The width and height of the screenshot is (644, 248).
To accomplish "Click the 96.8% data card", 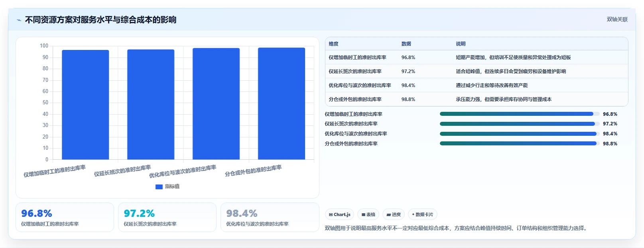I will click(65, 217).
